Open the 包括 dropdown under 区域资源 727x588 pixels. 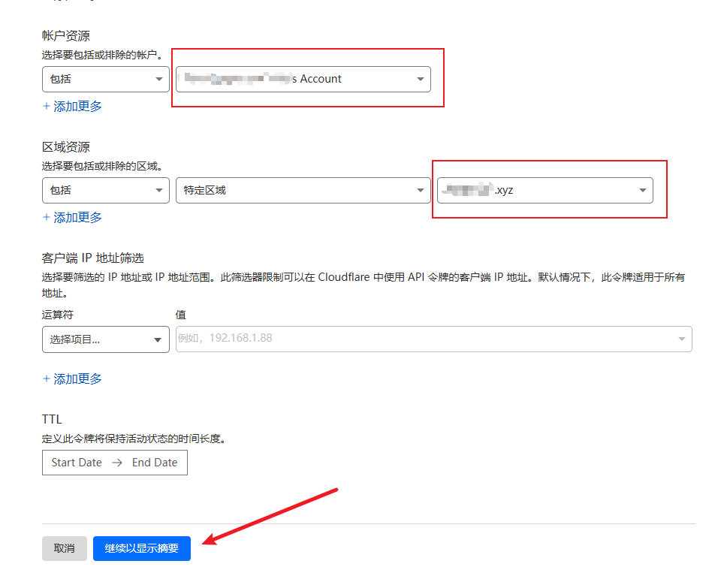pos(105,191)
